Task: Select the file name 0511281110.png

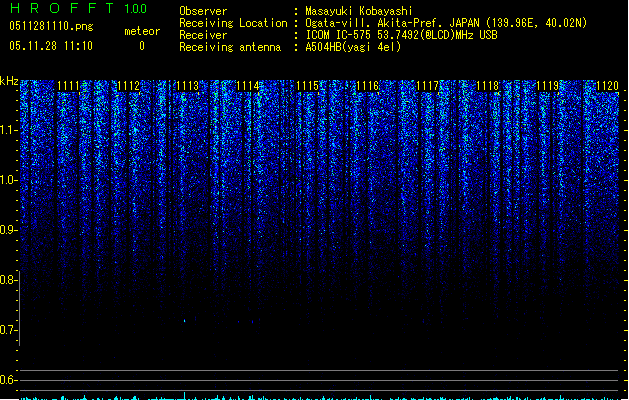Action: (x=51, y=27)
